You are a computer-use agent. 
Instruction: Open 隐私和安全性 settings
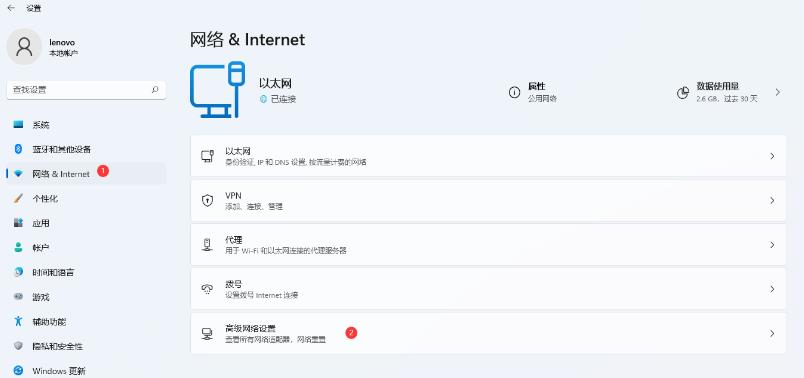pos(86,346)
